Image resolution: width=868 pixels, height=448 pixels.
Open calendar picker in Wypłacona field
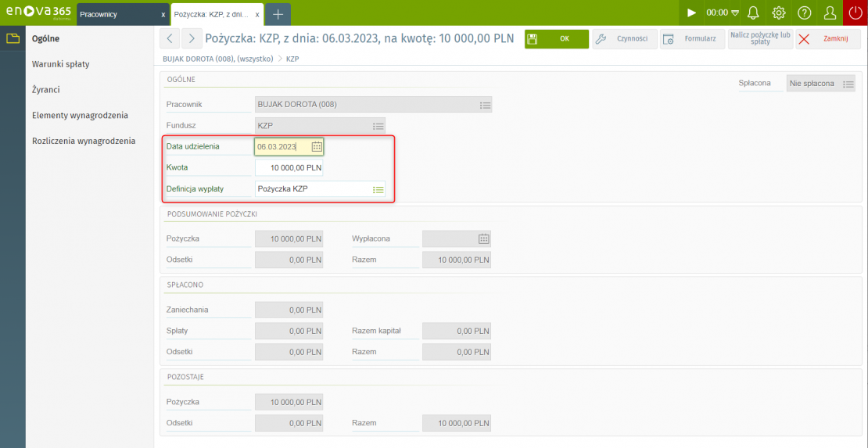[x=483, y=238]
